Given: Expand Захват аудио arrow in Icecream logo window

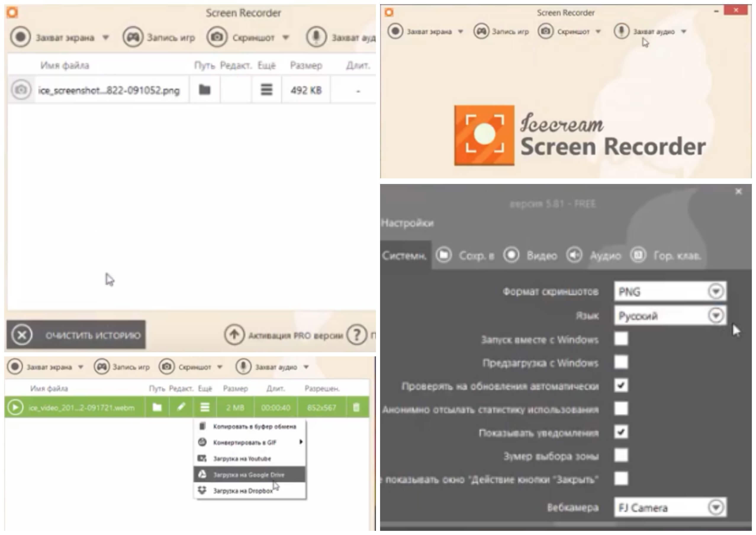Looking at the screenshot, I should coord(684,32).
